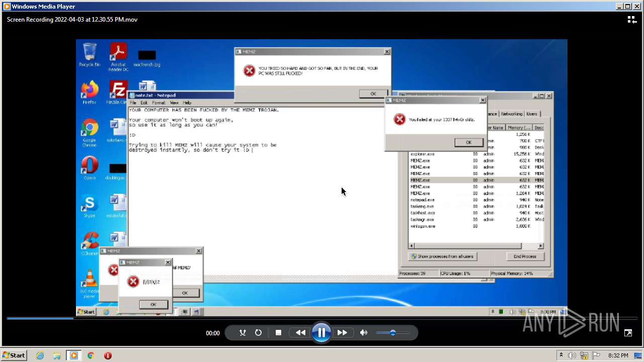Open the Windows Start menu
The height and width of the screenshot is (362, 644).
(x=14, y=355)
